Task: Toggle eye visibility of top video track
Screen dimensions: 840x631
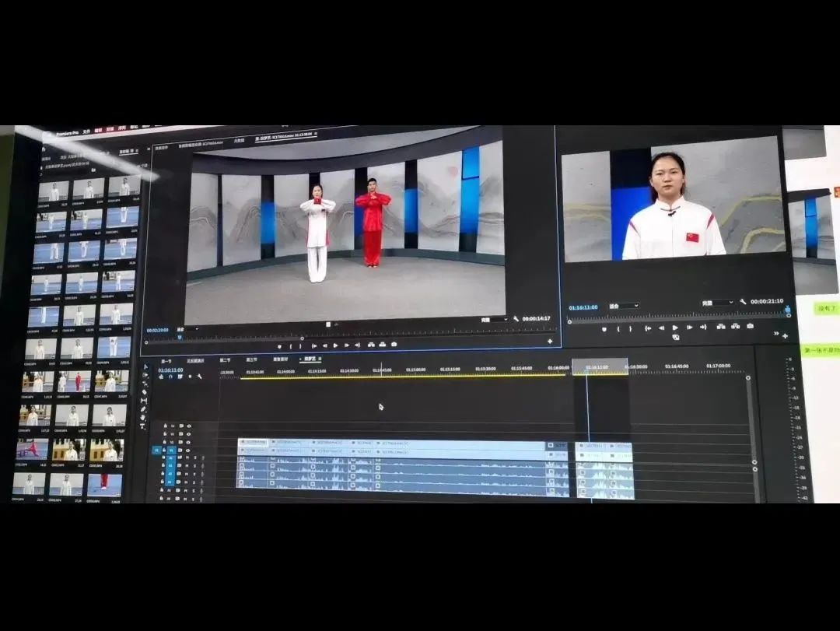Action: [x=188, y=426]
